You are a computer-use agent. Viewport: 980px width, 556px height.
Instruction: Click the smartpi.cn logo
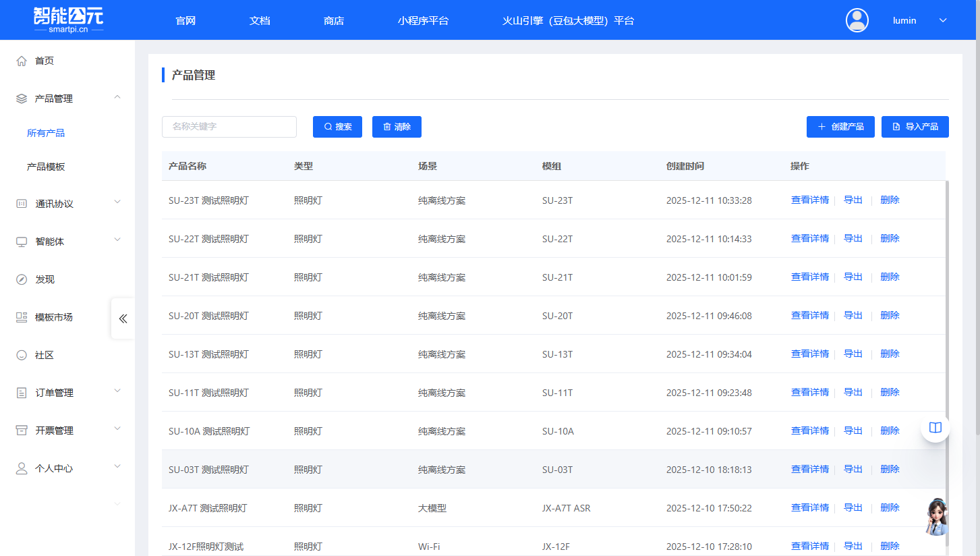tap(68, 20)
